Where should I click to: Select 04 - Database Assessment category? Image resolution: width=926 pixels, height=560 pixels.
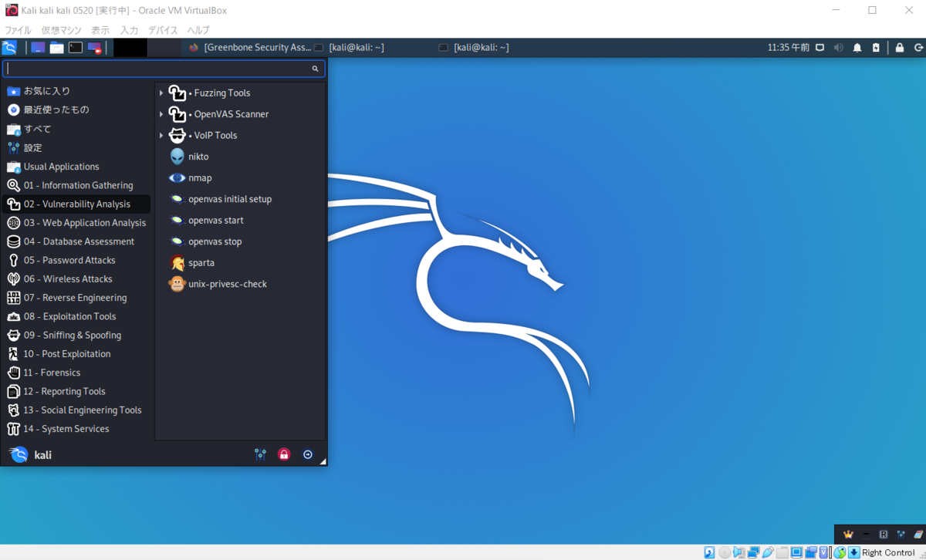coord(77,241)
